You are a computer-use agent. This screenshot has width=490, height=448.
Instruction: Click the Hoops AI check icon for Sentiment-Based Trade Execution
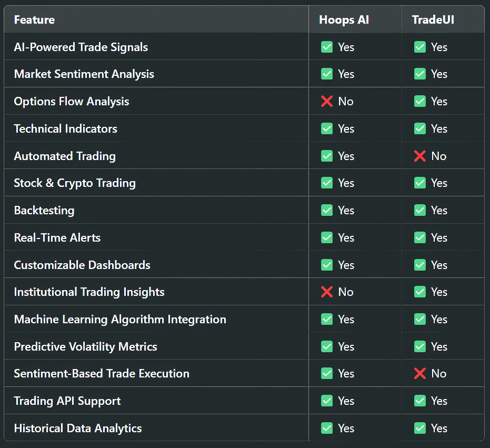pyautogui.click(x=327, y=374)
